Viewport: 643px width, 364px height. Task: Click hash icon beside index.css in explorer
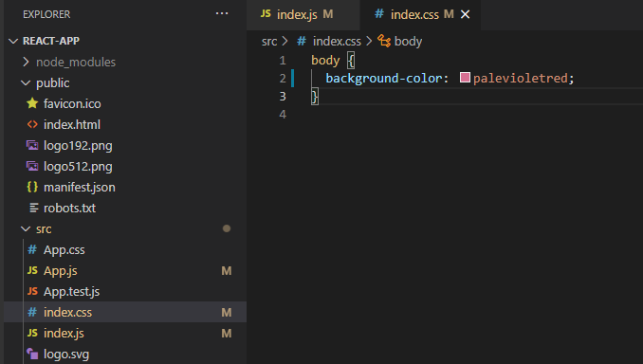(x=32, y=312)
